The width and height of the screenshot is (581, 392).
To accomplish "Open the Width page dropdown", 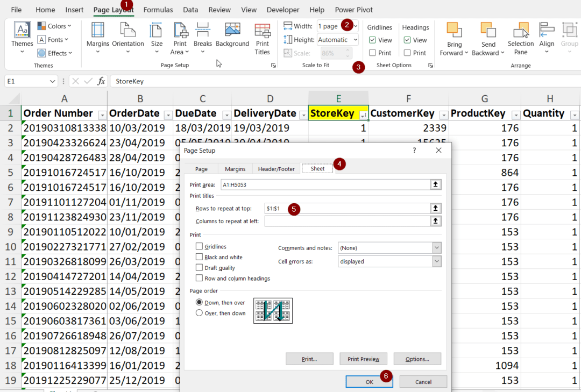I will [x=354, y=25].
